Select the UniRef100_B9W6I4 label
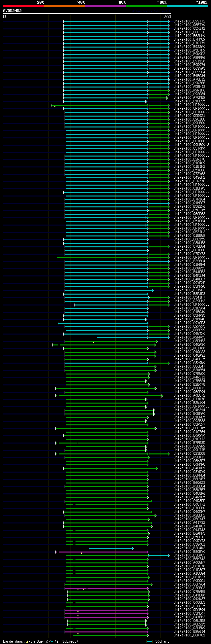211x644 pixels. tap(189, 631)
